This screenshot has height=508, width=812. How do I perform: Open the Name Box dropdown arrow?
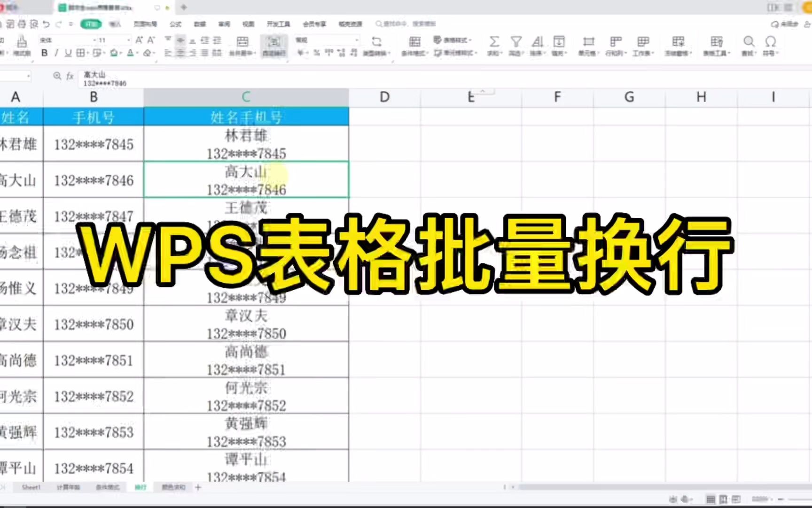[29, 76]
